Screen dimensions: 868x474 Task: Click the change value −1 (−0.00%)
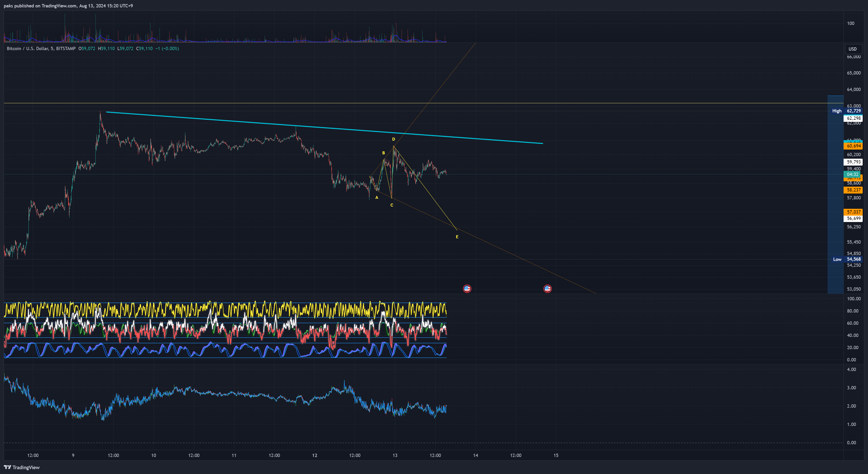click(x=167, y=49)
